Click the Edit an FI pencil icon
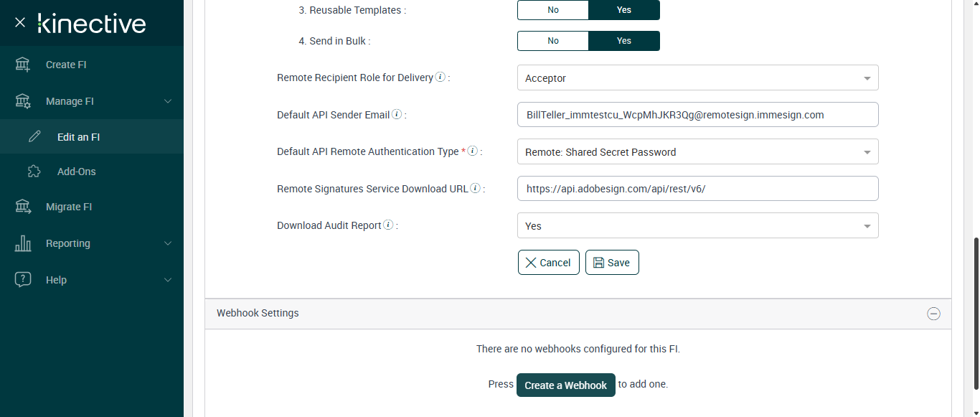This screenshot has width=980, height=417. click(34, 136)
